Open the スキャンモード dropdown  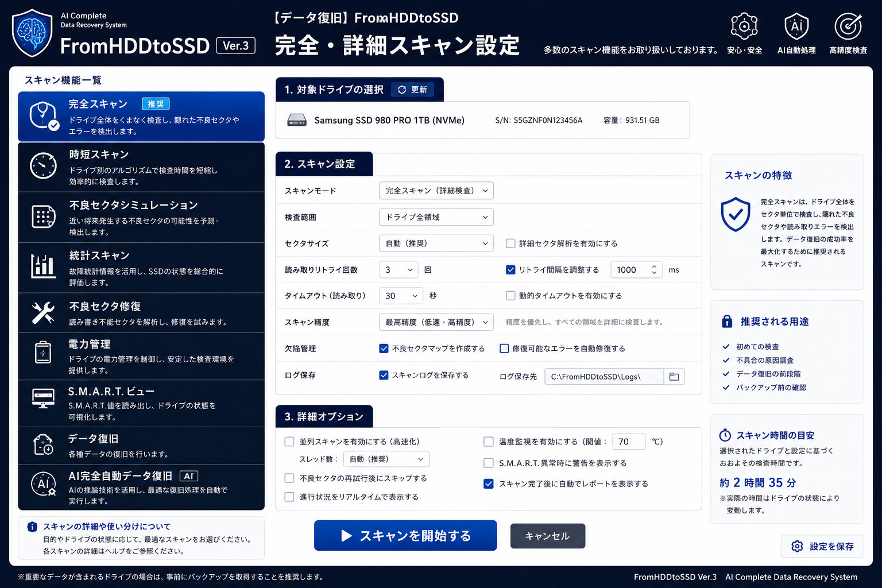click(x=436, y=191)
